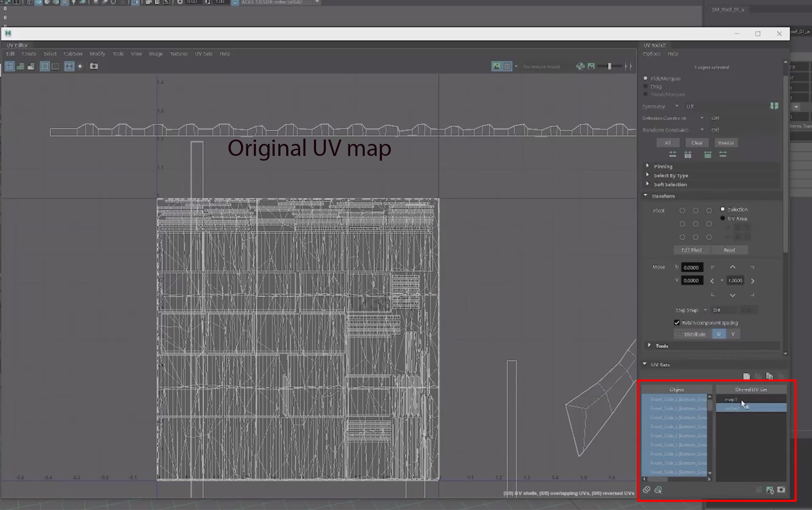Expand the Tools section
Viewport: 812px width, 510px height.
click(x=649, y=345)
